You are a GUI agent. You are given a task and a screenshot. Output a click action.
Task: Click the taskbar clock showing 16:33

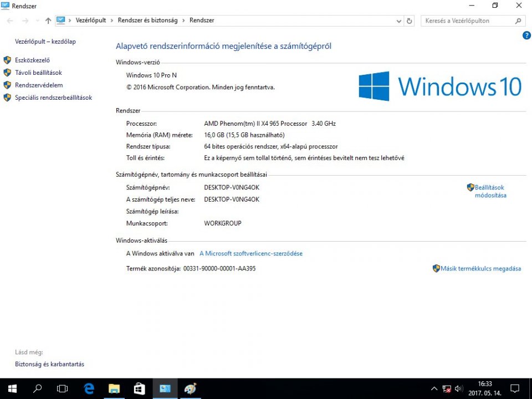pos(484,389)
